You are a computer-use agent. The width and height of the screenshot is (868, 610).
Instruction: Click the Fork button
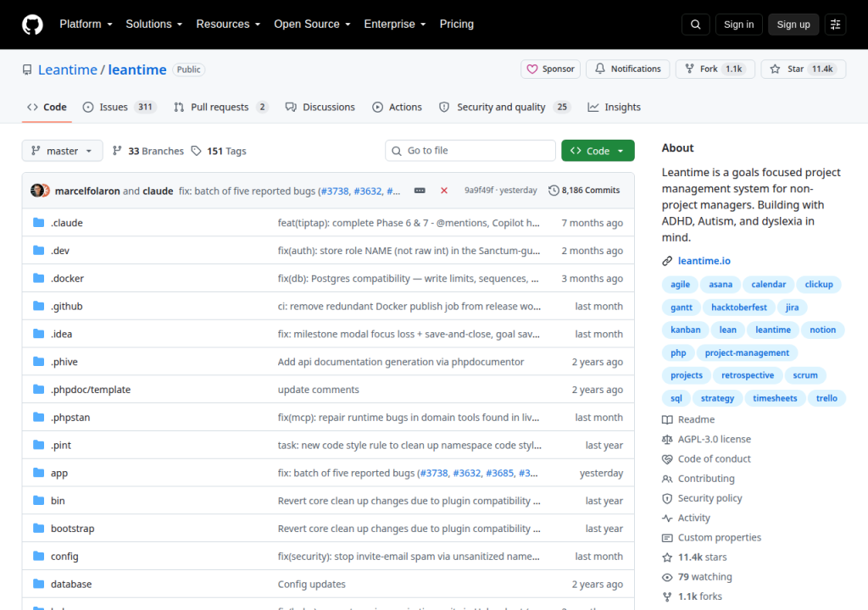tap(715, 69)
